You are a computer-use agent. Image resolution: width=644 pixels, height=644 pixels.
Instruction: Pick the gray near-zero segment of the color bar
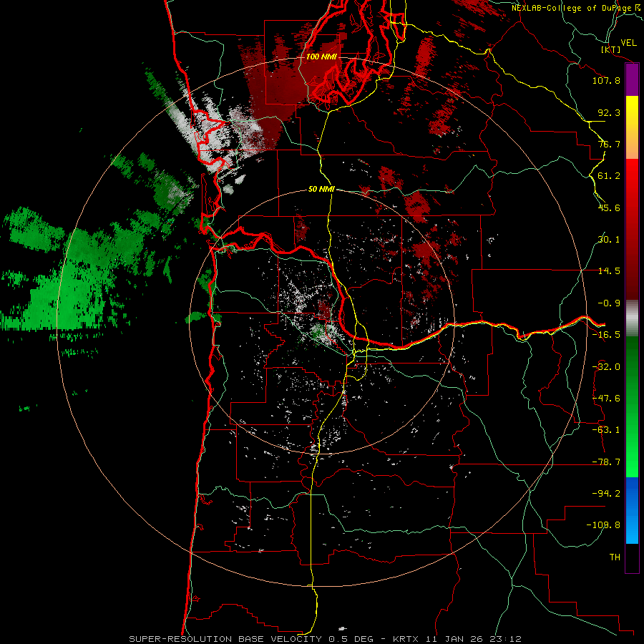pos(632,318)
